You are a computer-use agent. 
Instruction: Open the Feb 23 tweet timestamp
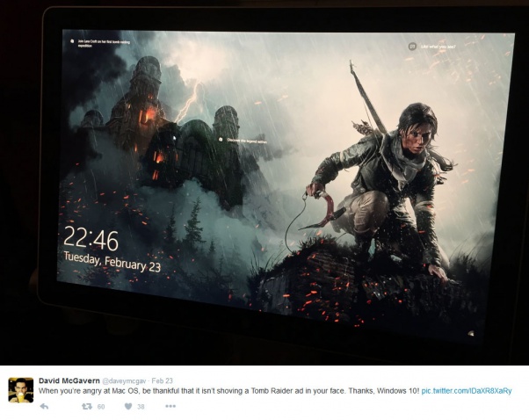tap(162, 380)
